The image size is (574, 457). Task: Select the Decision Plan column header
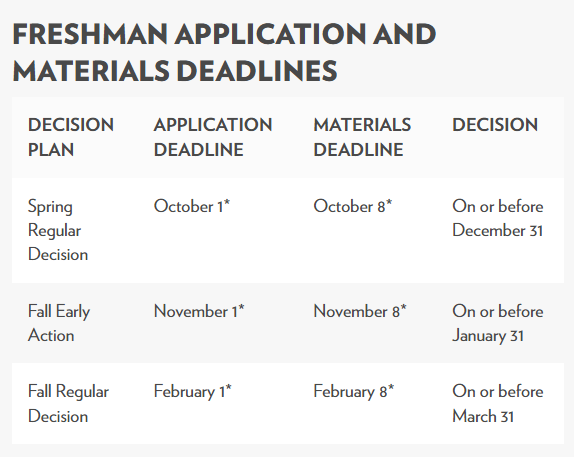pos(71,137)
